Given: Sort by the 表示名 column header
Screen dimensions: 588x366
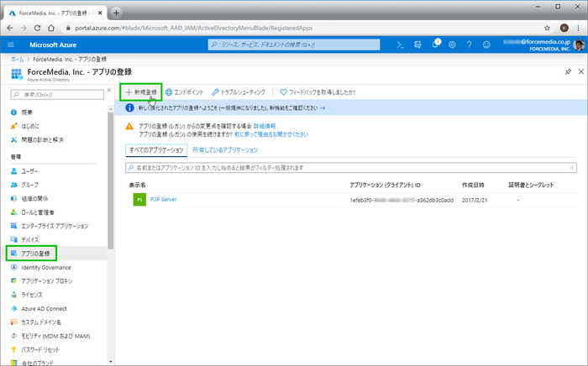Looking at the screenshot, I should (x=137, y=185).
